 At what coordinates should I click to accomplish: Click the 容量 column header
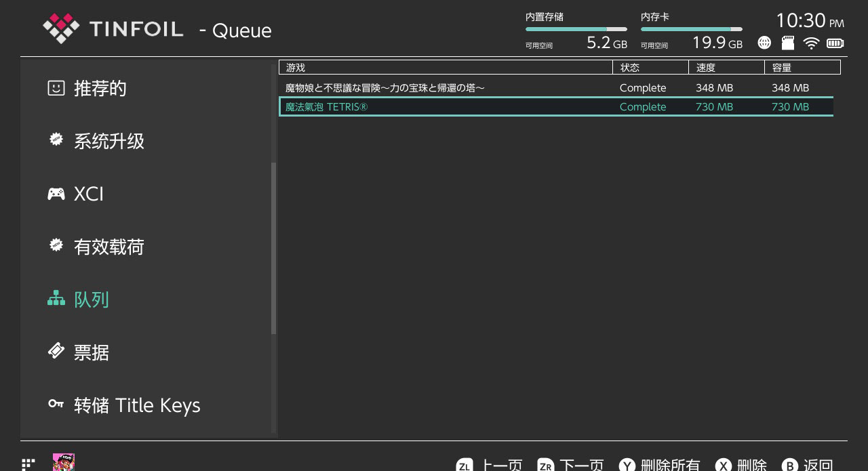click(803, 67)
